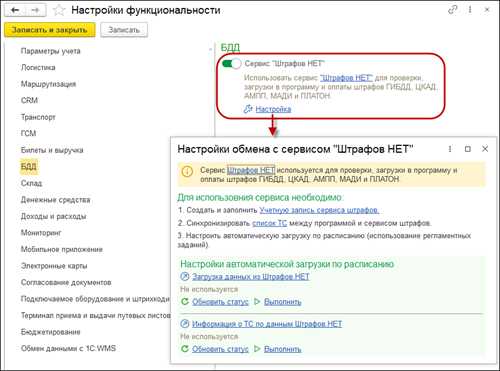The height and width of the screenshot is (371, 500).
Task: Close the Настройки обмена dialog
Action: [485, 149]
